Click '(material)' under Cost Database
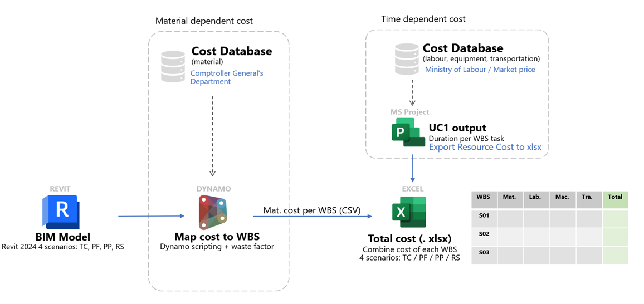The image size is (644, 304). pyautogui.click(x=207, y=62)
